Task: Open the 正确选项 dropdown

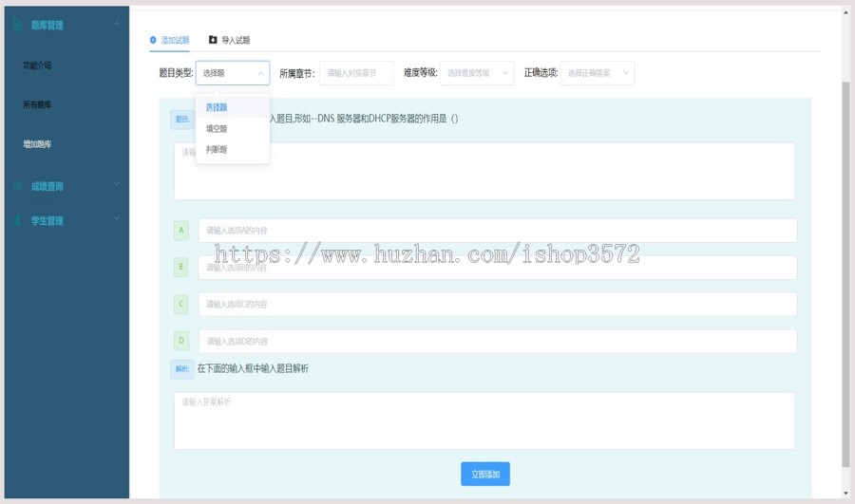Action: tap(598, 73)
